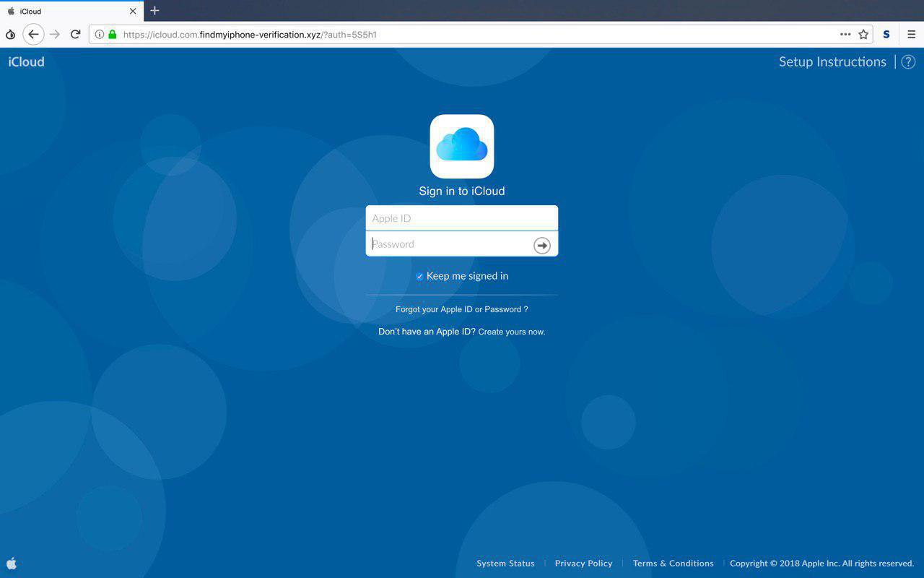
Task: Open site information via the info icon
Action: (x=100, y=34)
